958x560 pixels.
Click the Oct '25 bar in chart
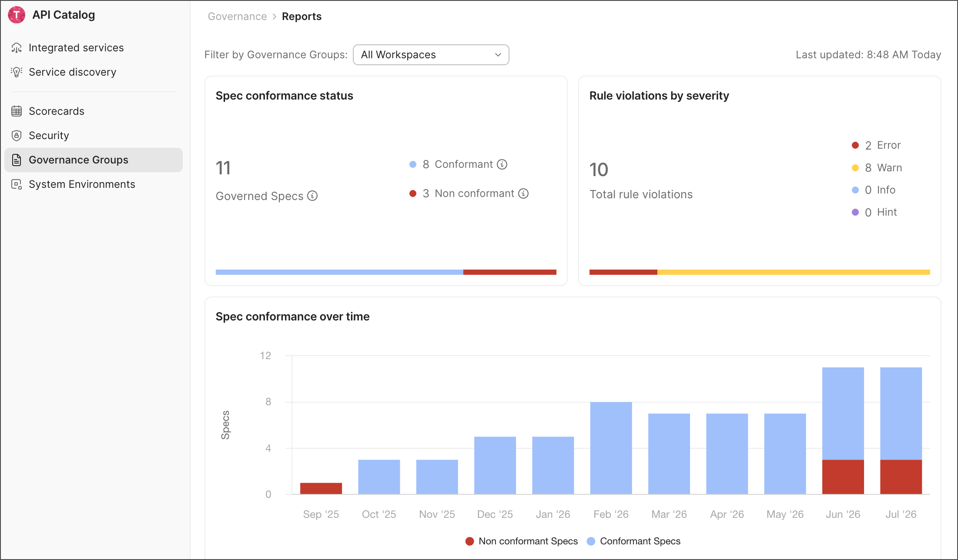click(379, 477)
